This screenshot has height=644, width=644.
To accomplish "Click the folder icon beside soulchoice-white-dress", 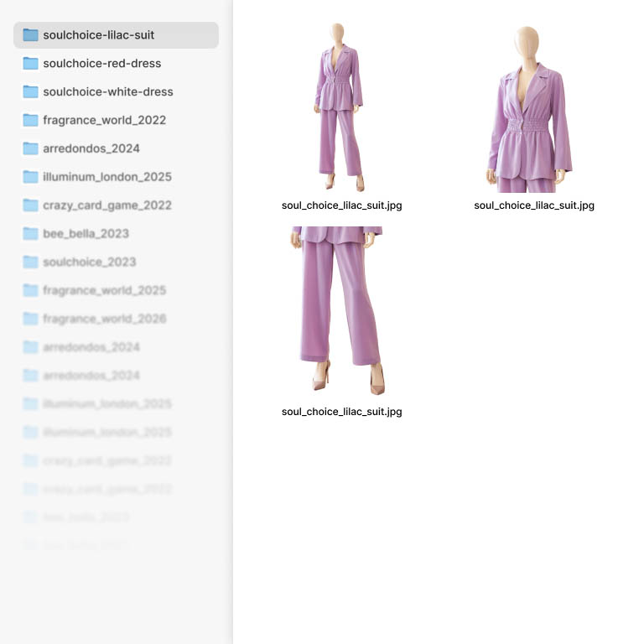I will (30, 91).
